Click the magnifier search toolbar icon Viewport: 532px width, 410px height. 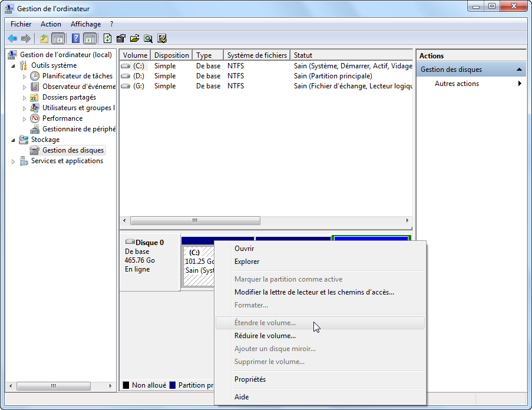tap(148, 39)
